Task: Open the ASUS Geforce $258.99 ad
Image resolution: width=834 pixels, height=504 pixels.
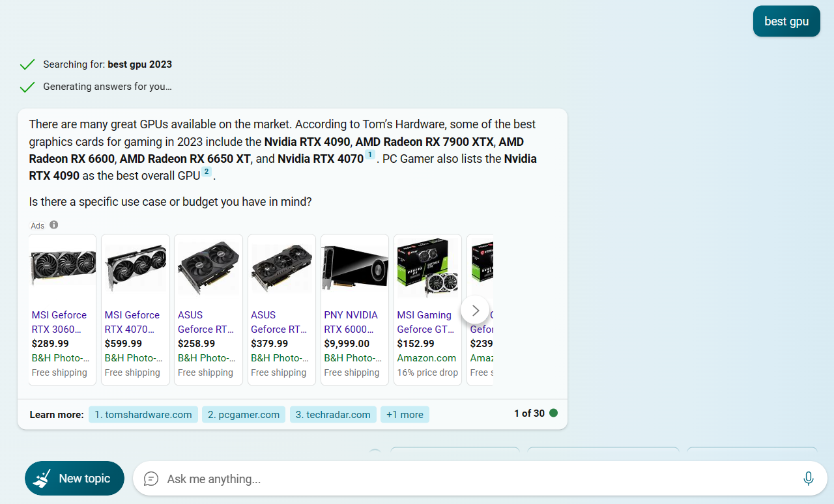Action: click(208, 310)
